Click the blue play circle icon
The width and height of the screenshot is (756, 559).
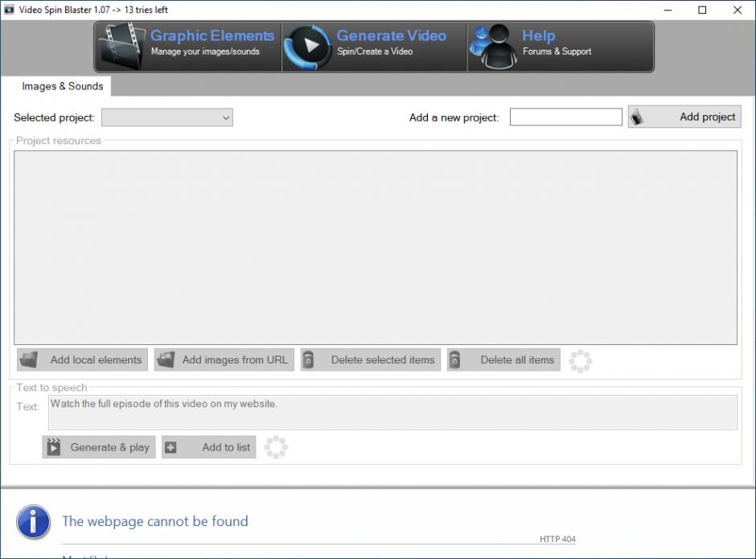(307, 47)
